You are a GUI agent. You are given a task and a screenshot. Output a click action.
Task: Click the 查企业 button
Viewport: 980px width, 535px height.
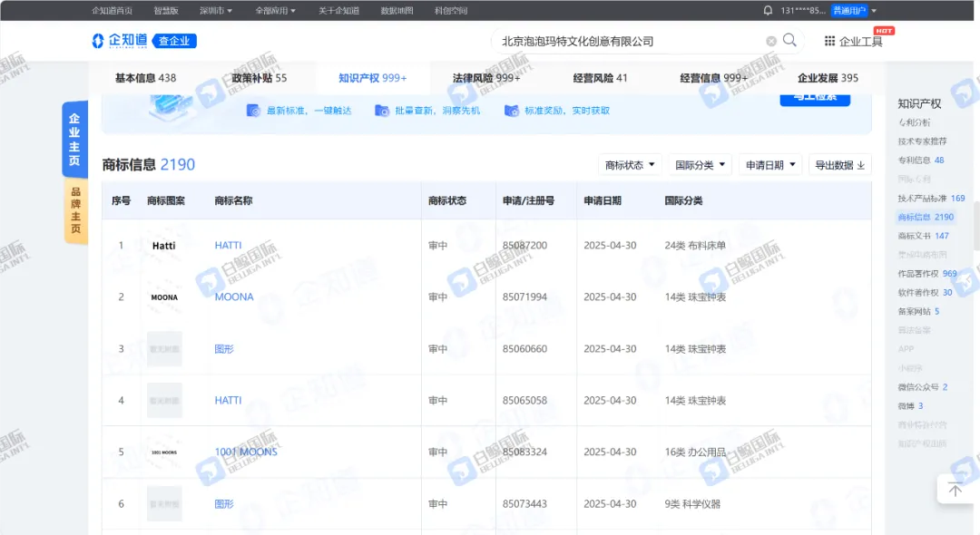[174, 41]
